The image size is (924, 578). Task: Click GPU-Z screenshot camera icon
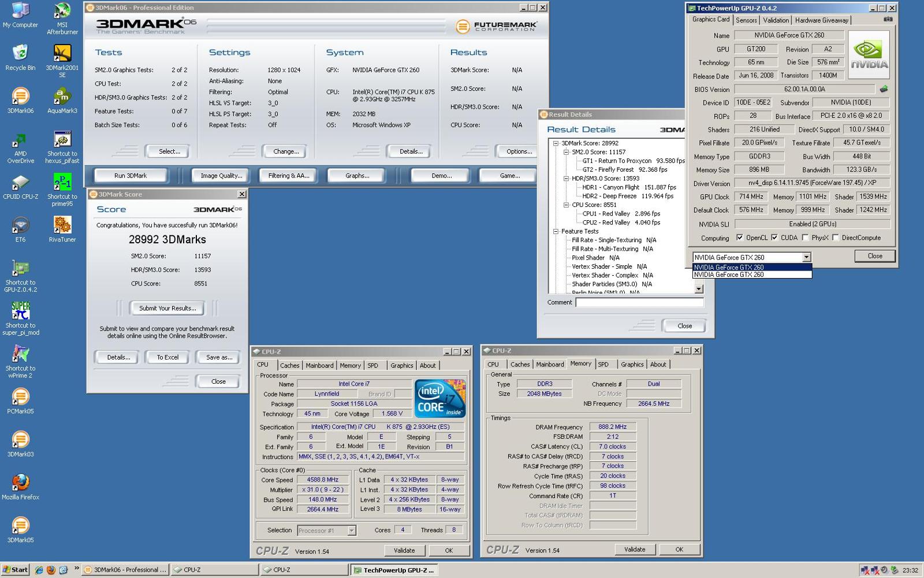pyautogui.click(x=888, y=19)
